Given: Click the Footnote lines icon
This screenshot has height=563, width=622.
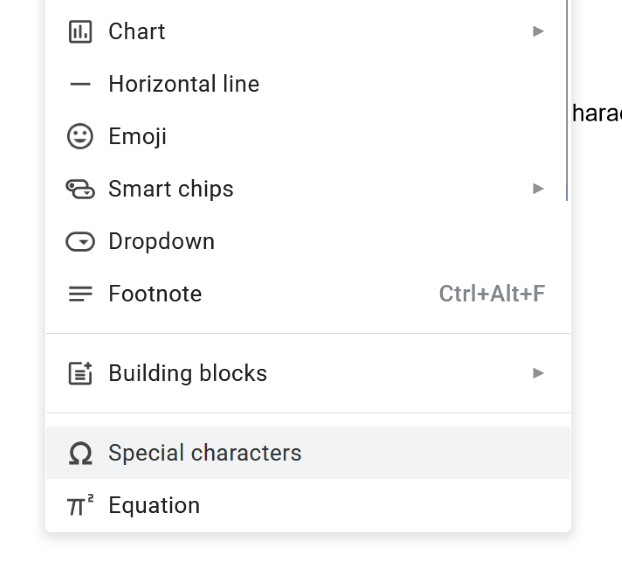Looking at the screenshot, I should coord(80,294).
